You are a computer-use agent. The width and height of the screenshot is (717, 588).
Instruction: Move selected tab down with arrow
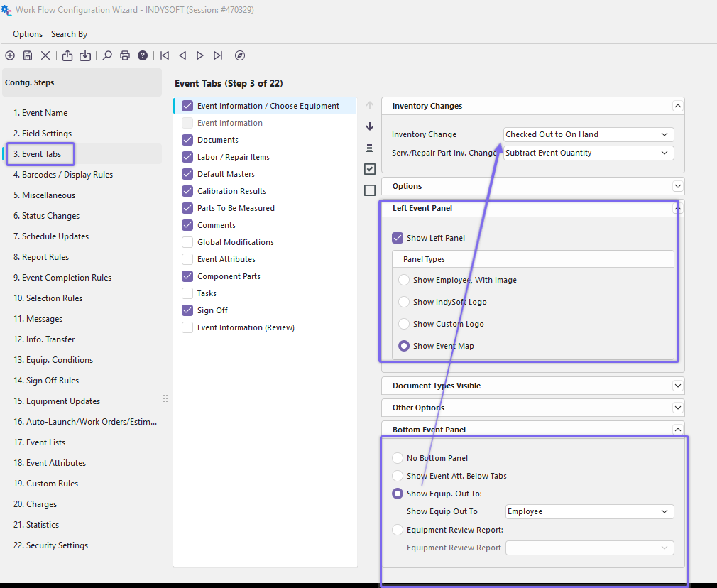pos(369,126)
